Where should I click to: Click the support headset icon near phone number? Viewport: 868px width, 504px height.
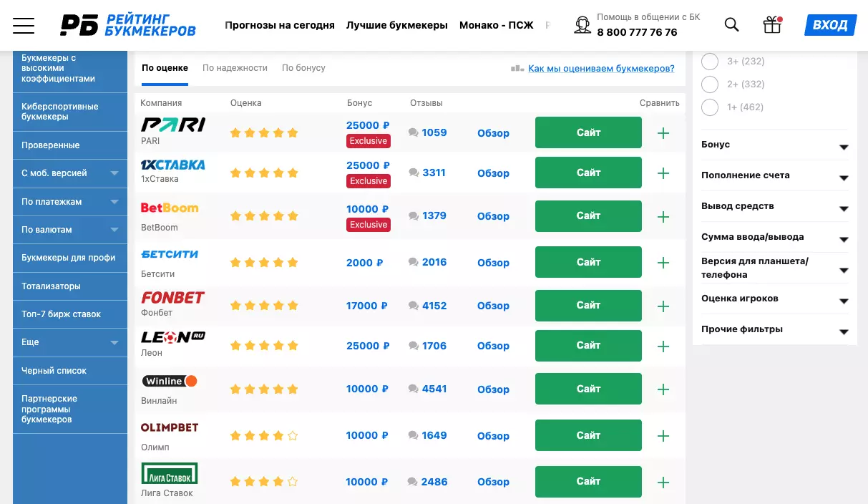[x=582, y=24]
